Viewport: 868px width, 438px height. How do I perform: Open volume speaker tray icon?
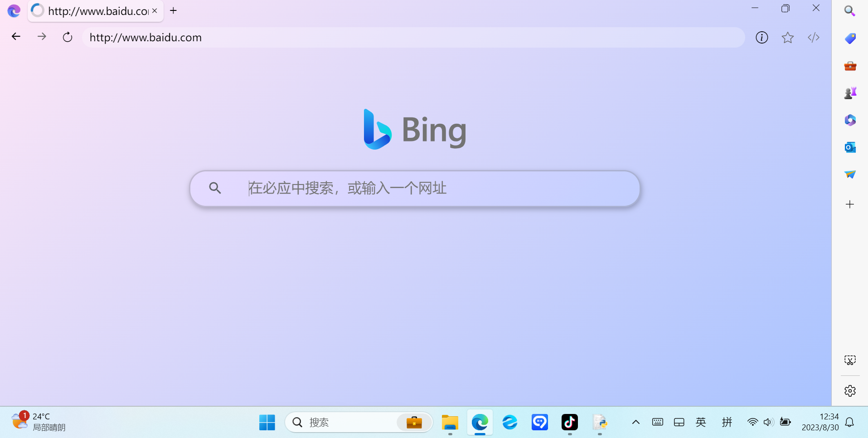768,422
